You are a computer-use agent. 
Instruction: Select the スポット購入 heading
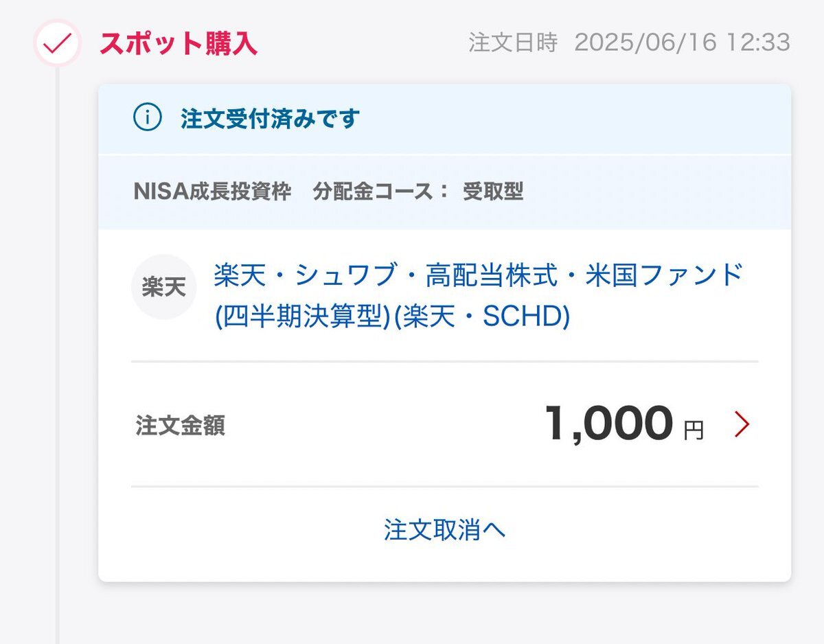click(x=179, y=43)
